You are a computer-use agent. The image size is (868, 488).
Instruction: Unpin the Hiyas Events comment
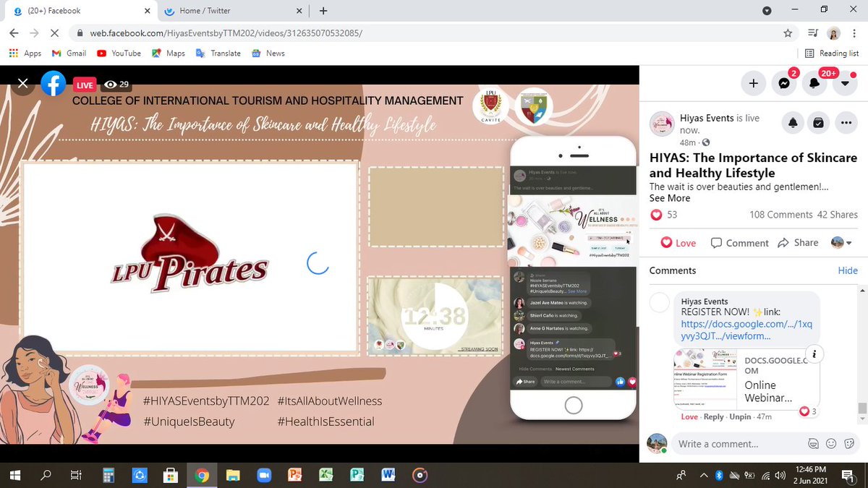(x=740, y=417)
